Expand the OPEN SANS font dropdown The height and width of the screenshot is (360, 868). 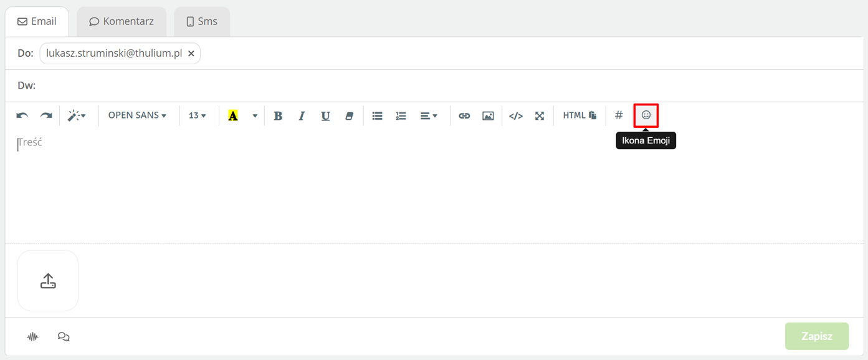(x=137, y=115)
